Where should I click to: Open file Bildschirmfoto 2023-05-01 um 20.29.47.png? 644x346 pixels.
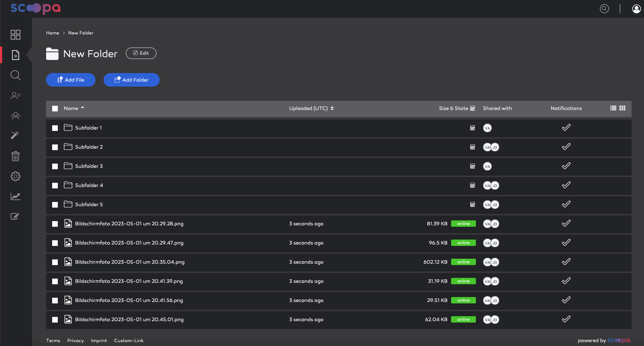point(129,243)
